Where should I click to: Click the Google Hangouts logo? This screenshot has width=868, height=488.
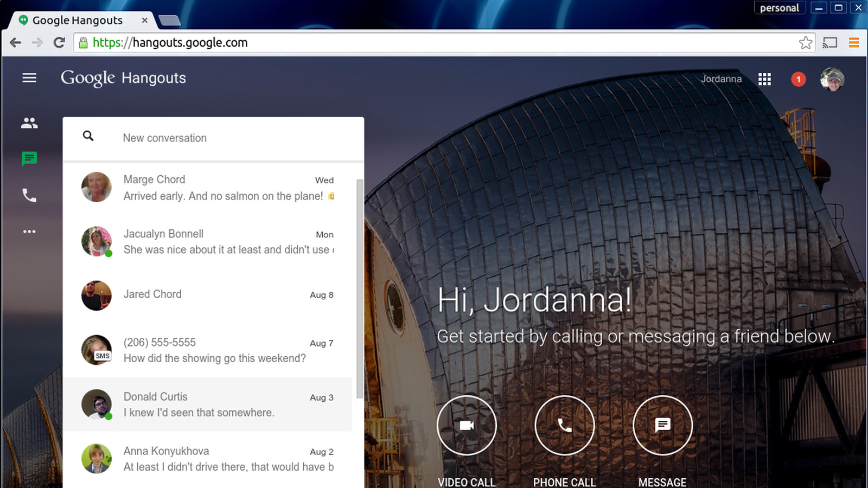pyautogui.click(x=123, y=78)
